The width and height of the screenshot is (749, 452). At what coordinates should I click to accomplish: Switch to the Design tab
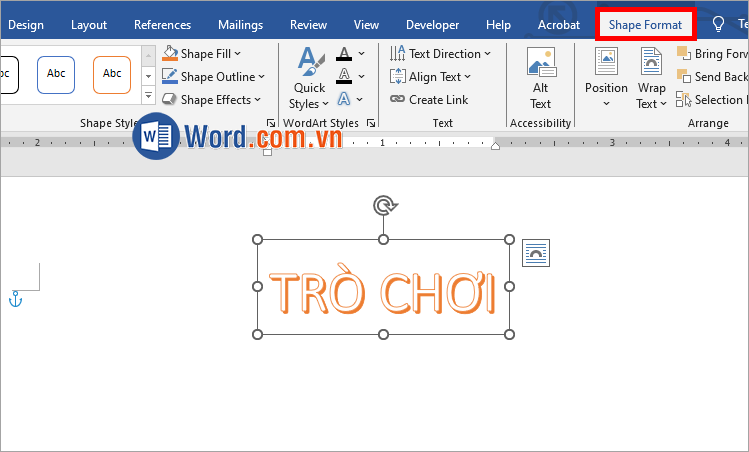[x=26, y=25]
